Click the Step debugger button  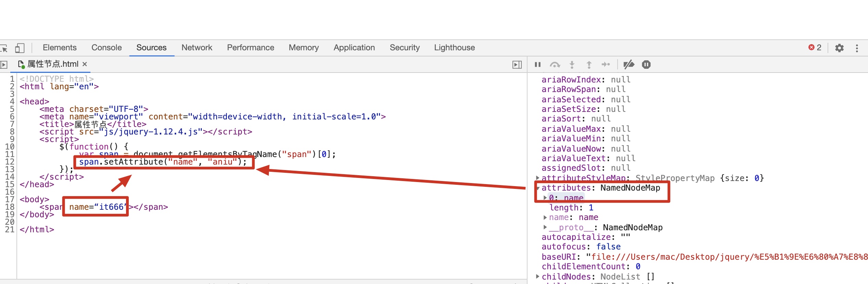pos(606,64)
